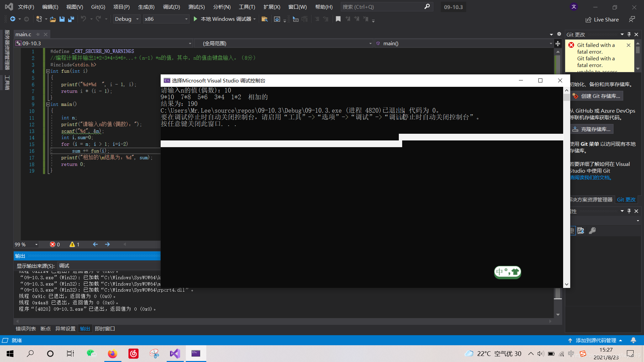Switch to the 即时窗口 tab
This screenshot has height=362, width=644.
[105, 328]
